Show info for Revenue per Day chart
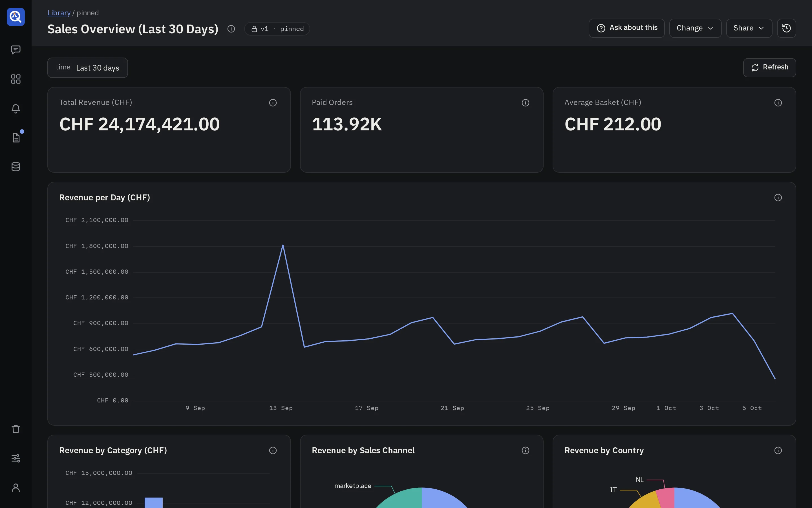Viewport: 812px width, 508px height. pyautogui.click(x=778, y=198)
